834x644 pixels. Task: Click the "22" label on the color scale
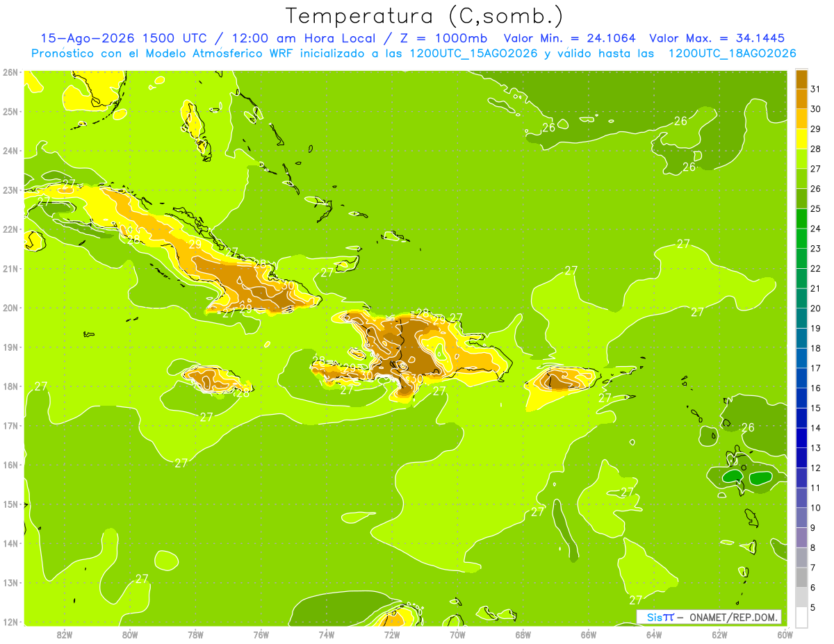[815, 268]
